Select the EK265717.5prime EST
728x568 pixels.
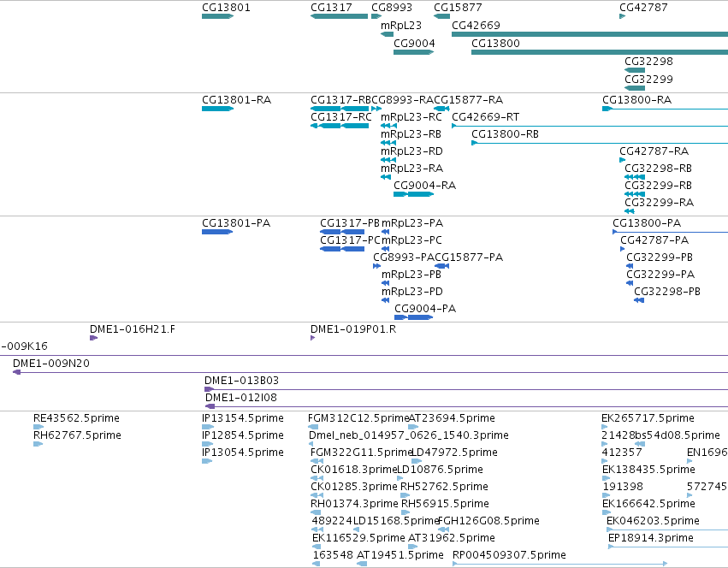[x=605, y=427]
